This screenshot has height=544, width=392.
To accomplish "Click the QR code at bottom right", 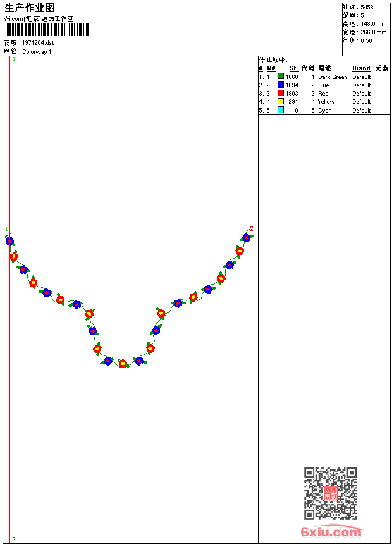I will point(330,493).
